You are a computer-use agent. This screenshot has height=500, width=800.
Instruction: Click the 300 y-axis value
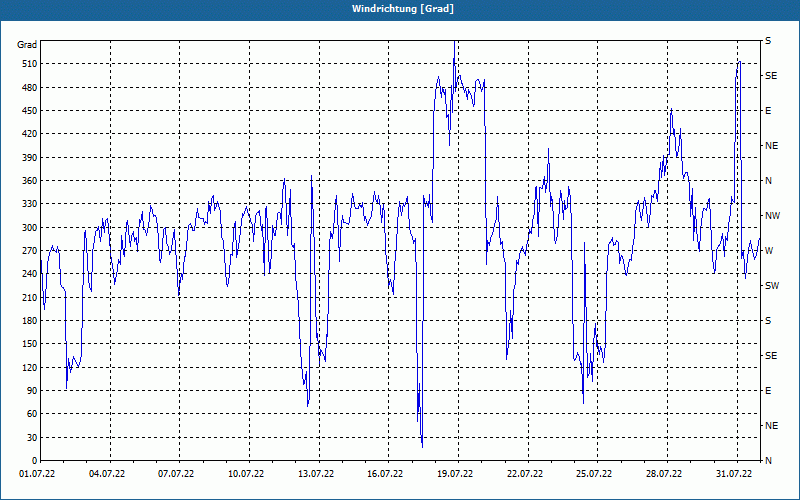click(x=30, y=228)
